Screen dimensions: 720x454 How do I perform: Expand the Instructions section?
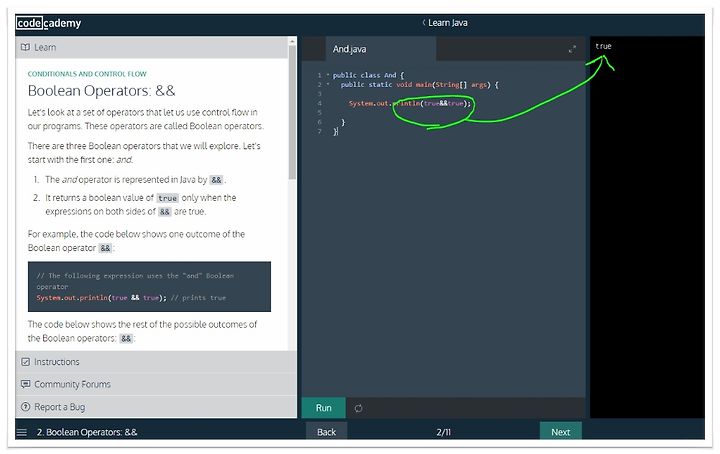click(156, 362)
